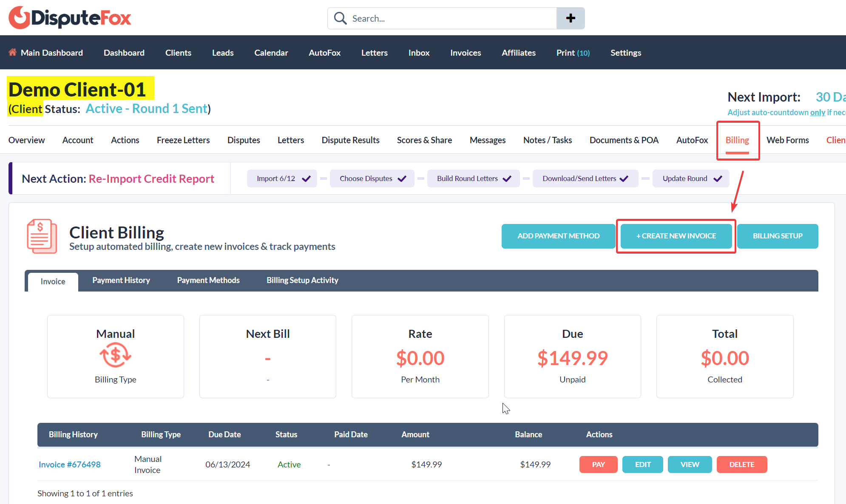Switch to the Payment History tab
Screen dimensions: 846x504
coord(121,280)
